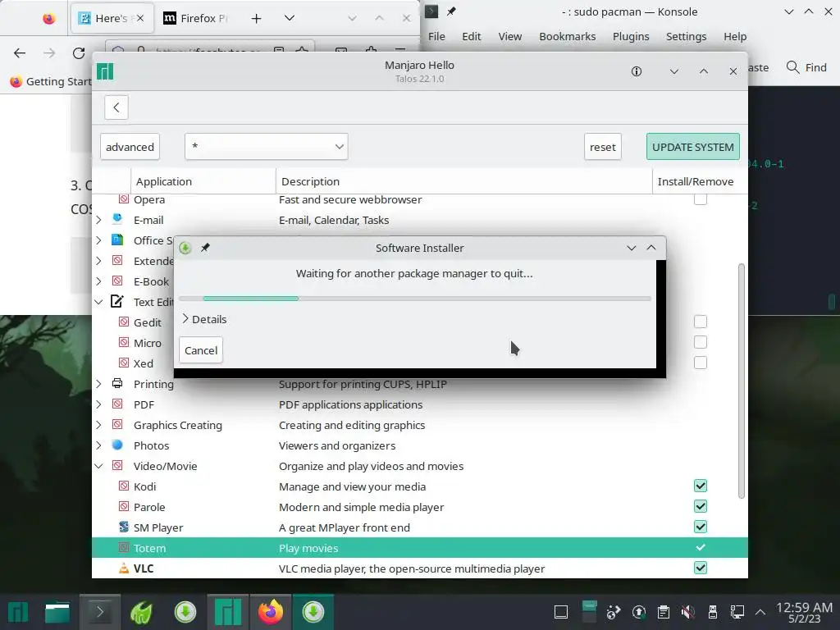Screen dimensions: 840x630
Task: Collapse the Text Editor category
Action: 98,302
